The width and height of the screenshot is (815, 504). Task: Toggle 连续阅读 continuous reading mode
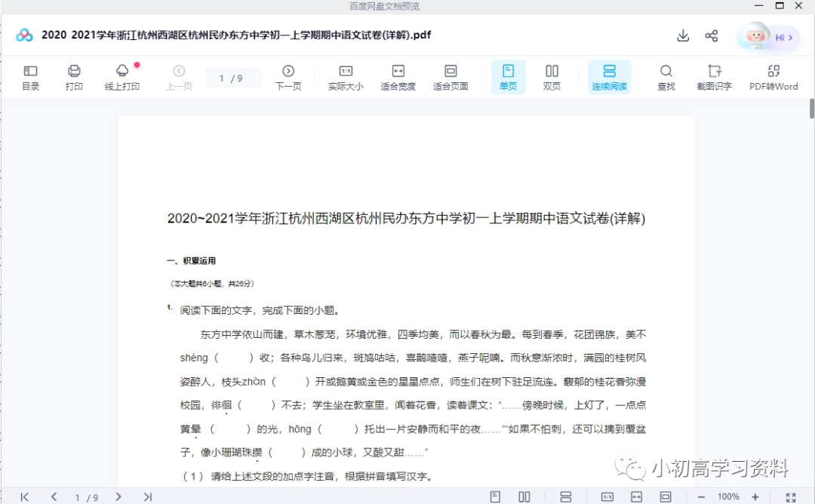coord(610,77)
